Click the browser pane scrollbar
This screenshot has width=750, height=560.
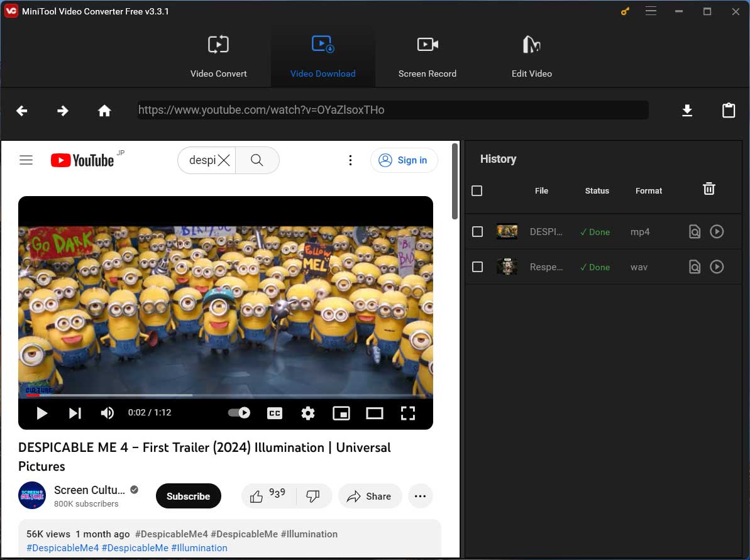coord(455,181)
